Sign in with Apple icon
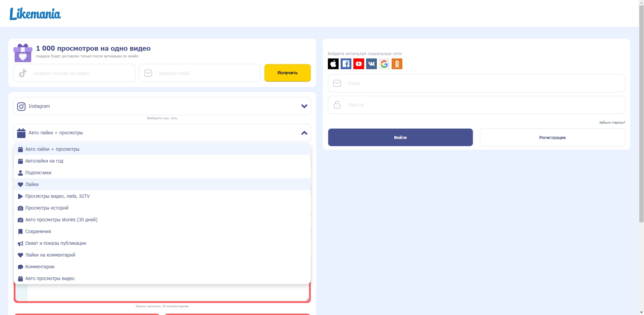 point(333,64)
